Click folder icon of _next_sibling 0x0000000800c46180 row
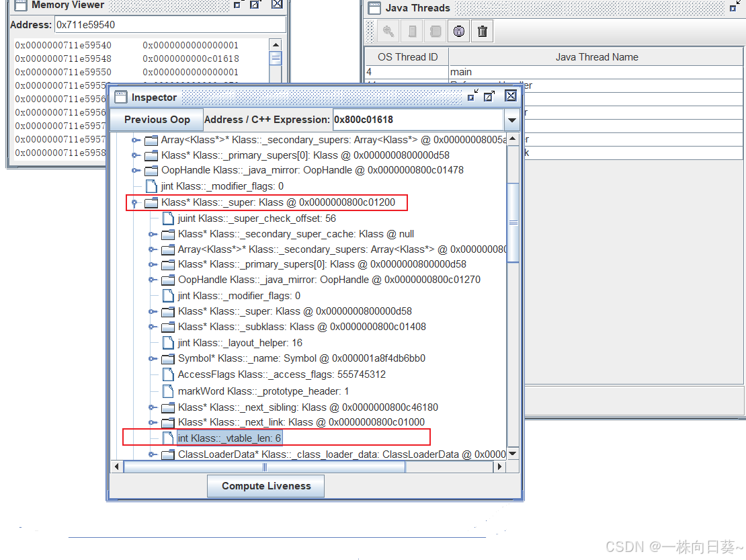The image size is (746, 560). [x=168, y=408]
